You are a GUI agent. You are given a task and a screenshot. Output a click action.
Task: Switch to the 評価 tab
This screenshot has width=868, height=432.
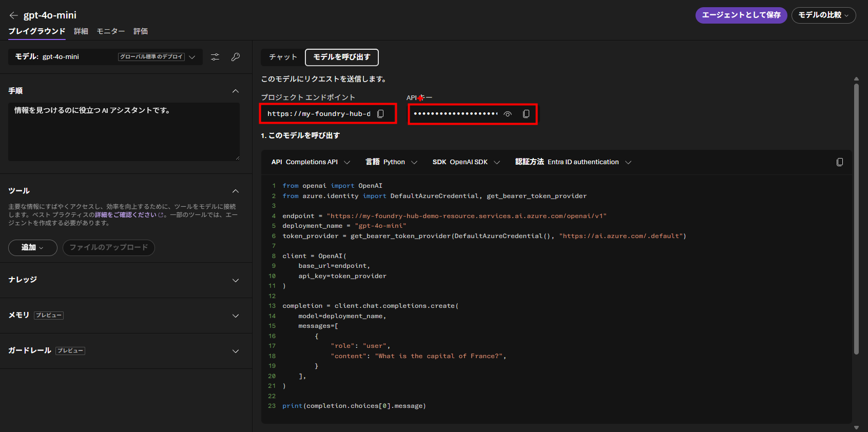141,31
